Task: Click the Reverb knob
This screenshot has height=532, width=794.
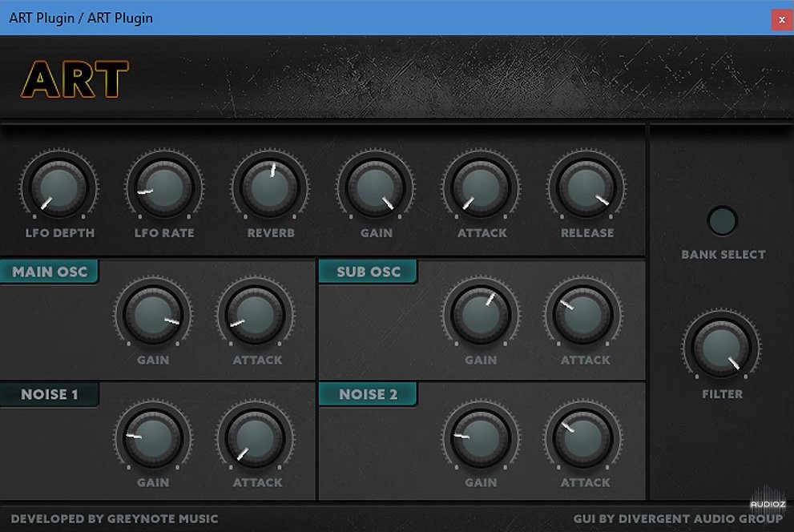Action: click(270, 188)
